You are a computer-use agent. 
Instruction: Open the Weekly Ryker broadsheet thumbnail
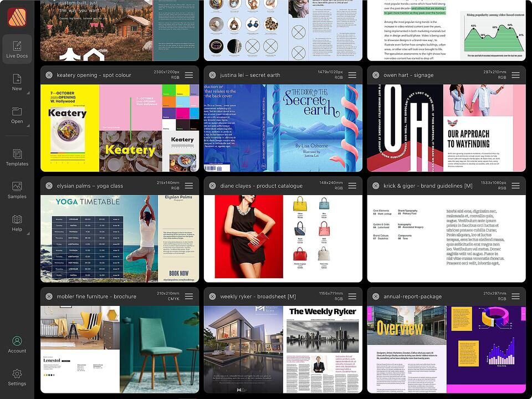(283, 349)
